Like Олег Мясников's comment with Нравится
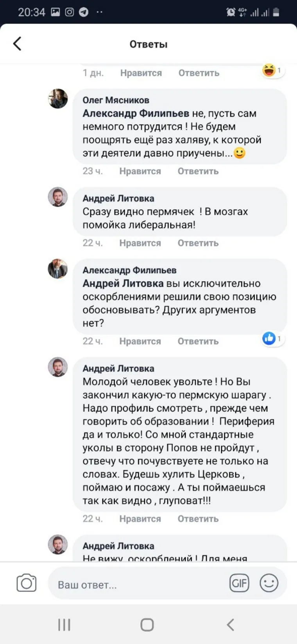Viewport: 297px width, 644px height. tap(140, 171)
